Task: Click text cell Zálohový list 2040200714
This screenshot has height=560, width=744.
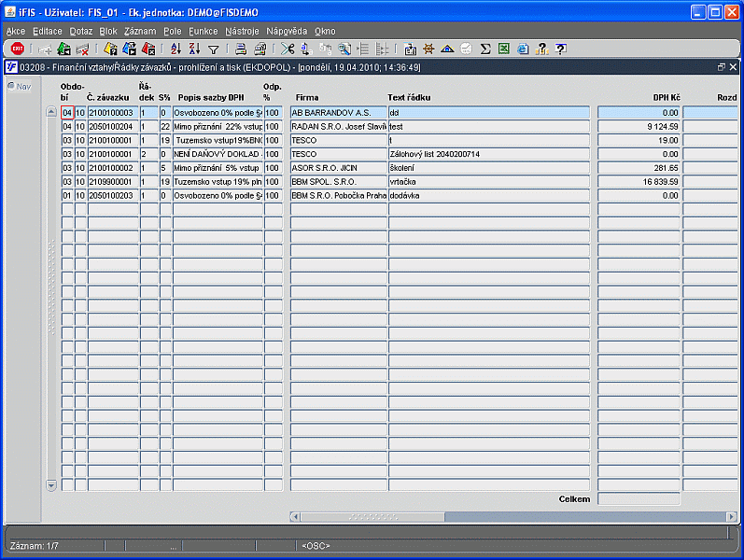Action: click(x=489, y=154)
